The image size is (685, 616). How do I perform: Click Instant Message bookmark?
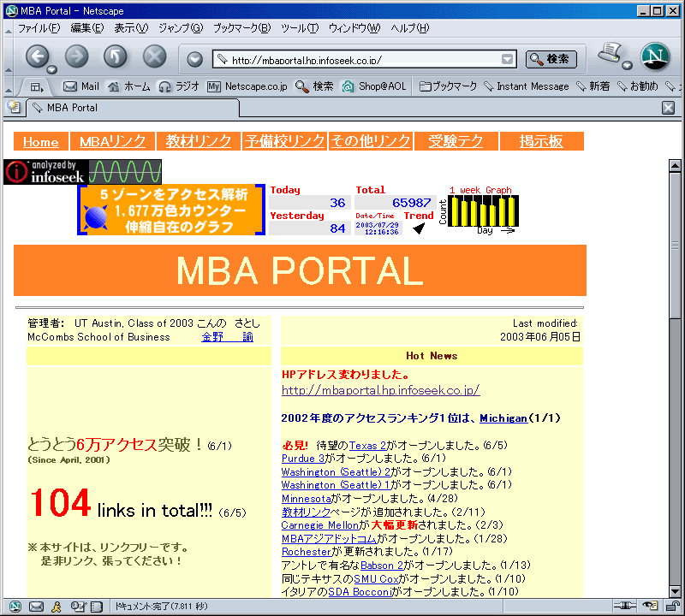527,86
